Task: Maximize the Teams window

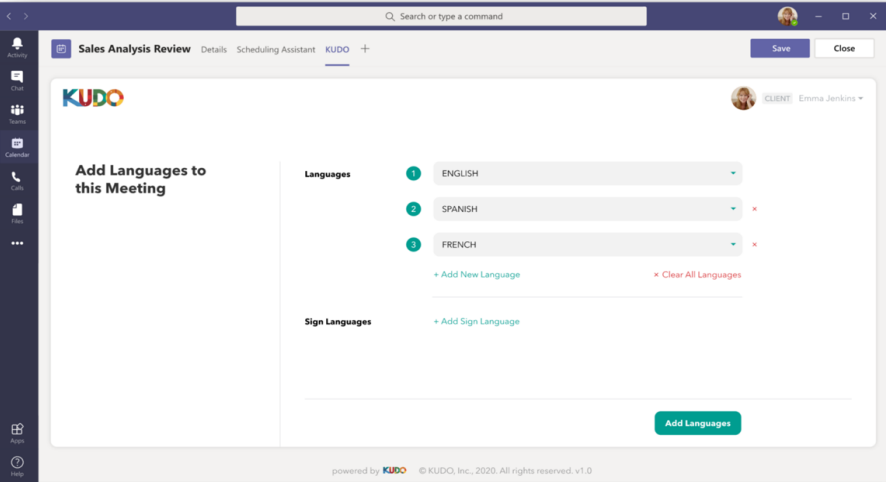Action: [846, 16]
